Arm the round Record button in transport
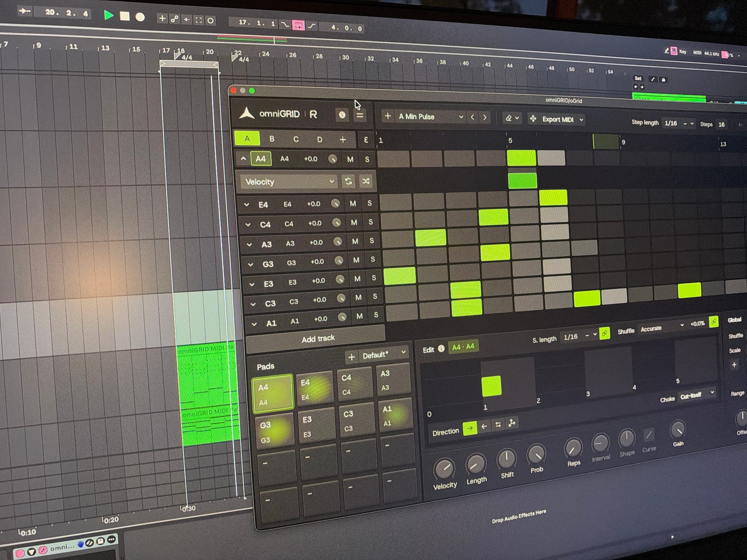 [140, 17]
